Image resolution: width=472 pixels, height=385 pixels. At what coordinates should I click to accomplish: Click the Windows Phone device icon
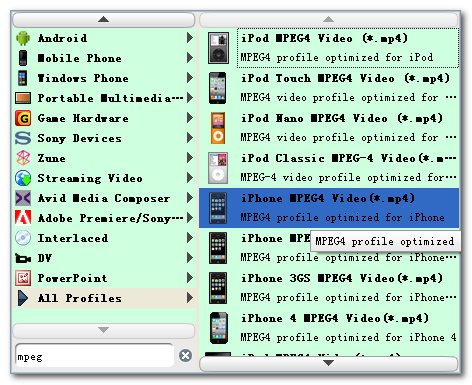pos(23,78)
